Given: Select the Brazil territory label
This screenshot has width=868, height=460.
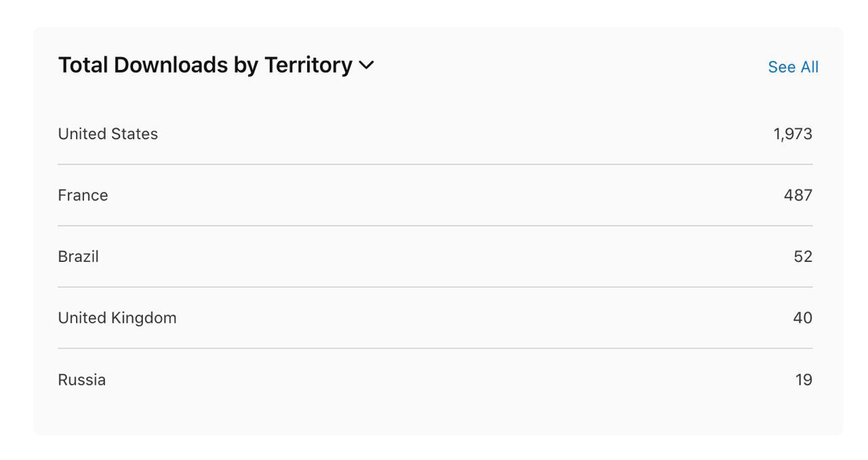Looking at the screenshot, I should tap(78, 256).
